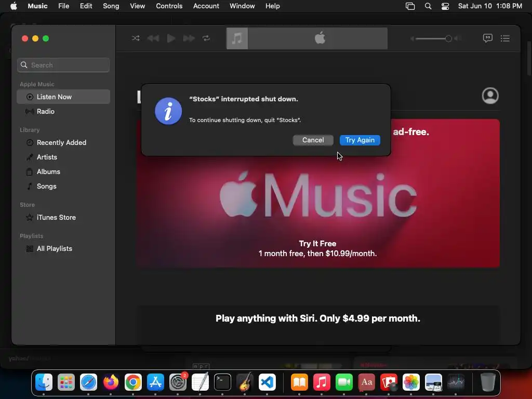The height and width of the screenshot is (399, 532).
Task: Open Launchpad from the Dock
Action: (66, 382)
